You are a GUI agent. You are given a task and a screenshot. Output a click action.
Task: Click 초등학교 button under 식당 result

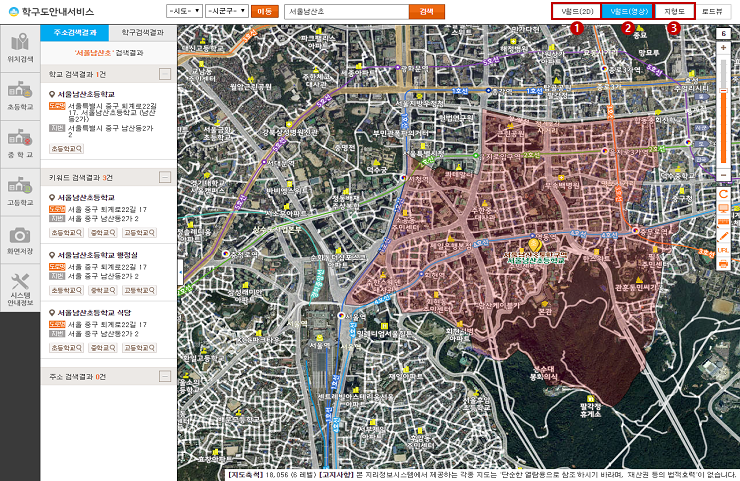coord(67,348)
